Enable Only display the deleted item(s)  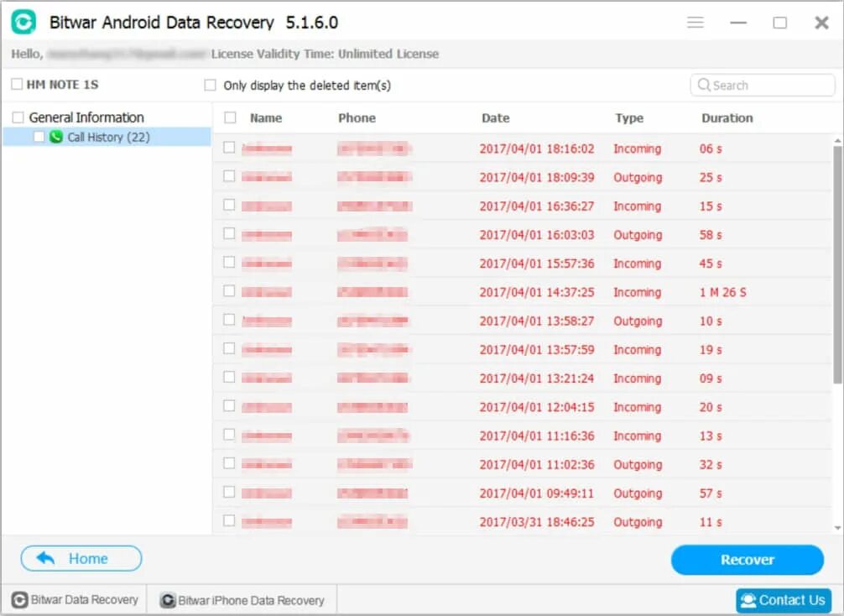click(210, 85)
